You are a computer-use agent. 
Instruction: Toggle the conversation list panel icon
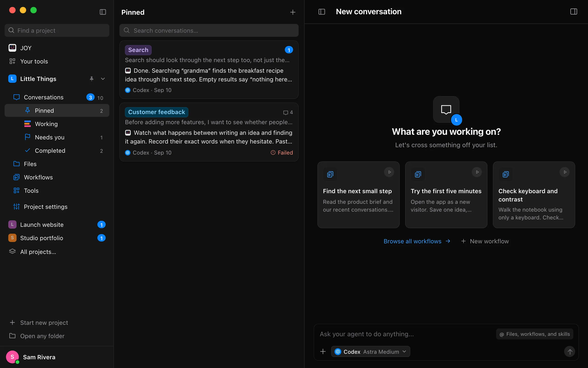coord(322,12)
